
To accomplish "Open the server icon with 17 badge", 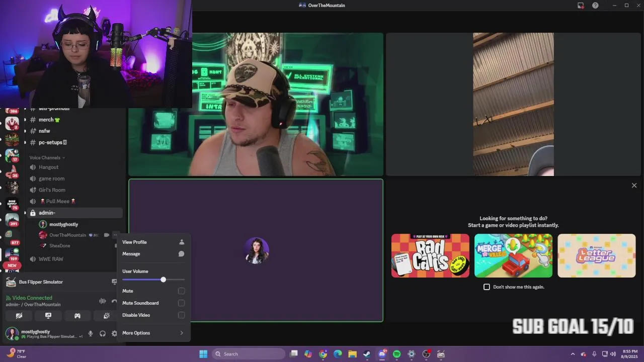I will coord(12,155).
